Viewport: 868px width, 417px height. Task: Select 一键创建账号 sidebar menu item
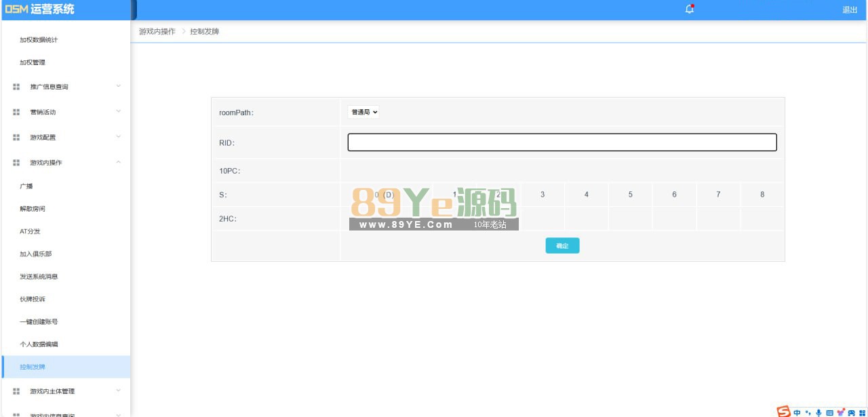tap(39, 322)
